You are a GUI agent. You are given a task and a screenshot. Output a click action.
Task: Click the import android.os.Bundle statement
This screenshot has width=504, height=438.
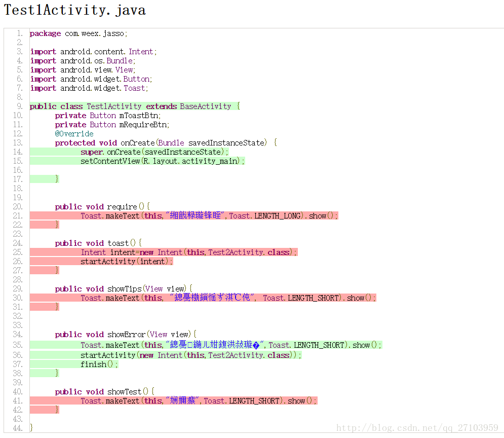pyautogui.click(x=83, y=61)
